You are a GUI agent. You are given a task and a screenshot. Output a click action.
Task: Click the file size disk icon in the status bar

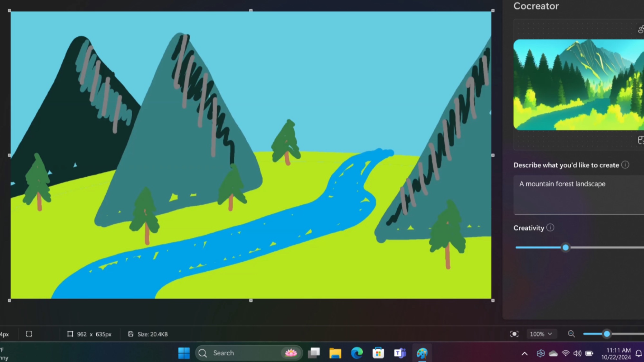coord(131,334)
